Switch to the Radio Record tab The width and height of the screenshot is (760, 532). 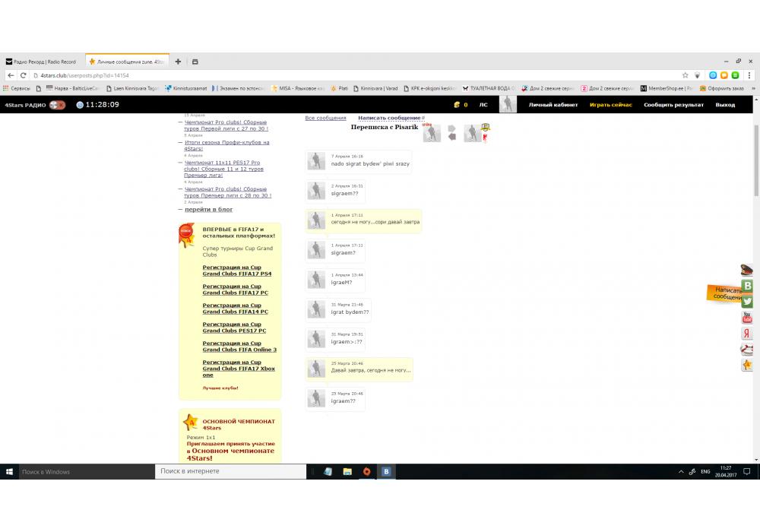point(42,62)
